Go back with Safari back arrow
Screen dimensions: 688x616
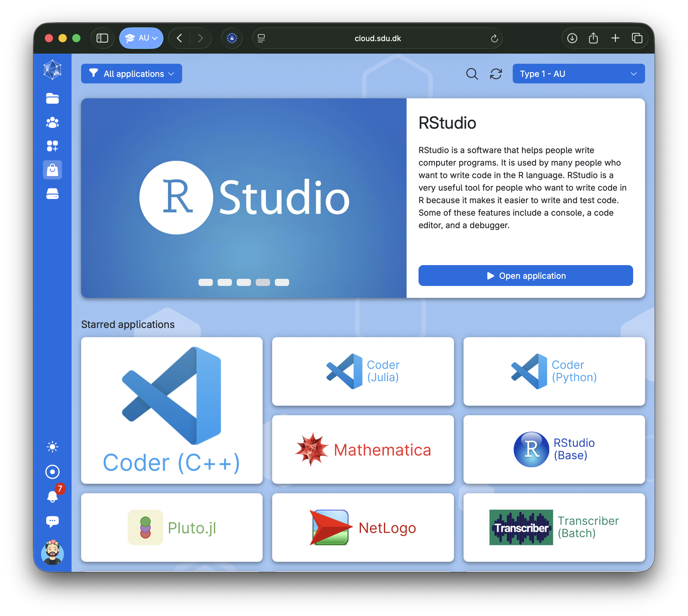click(179, 38)
